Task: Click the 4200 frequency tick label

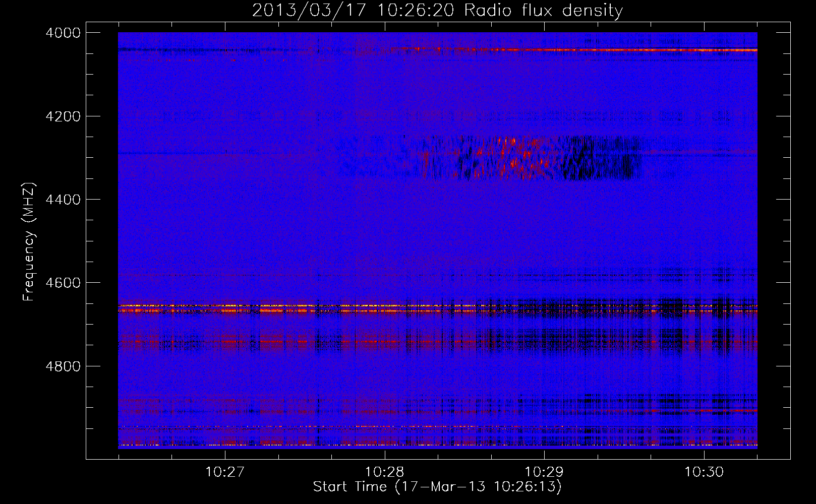Action: (x=63, y=116)
